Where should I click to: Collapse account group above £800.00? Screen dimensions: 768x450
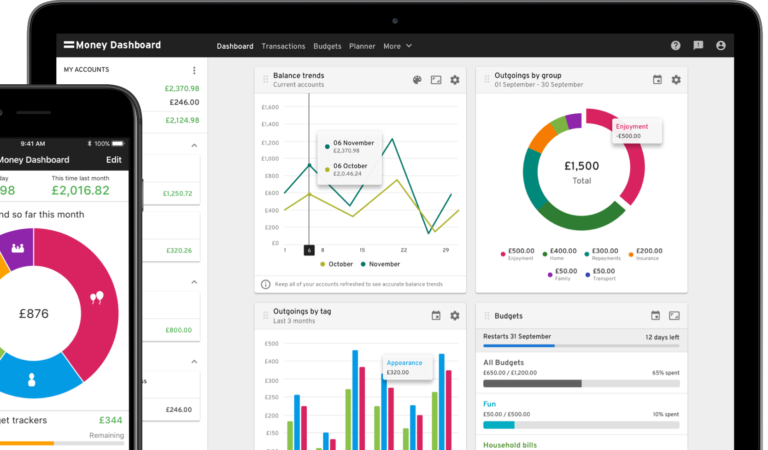click(x=194, y=282)
